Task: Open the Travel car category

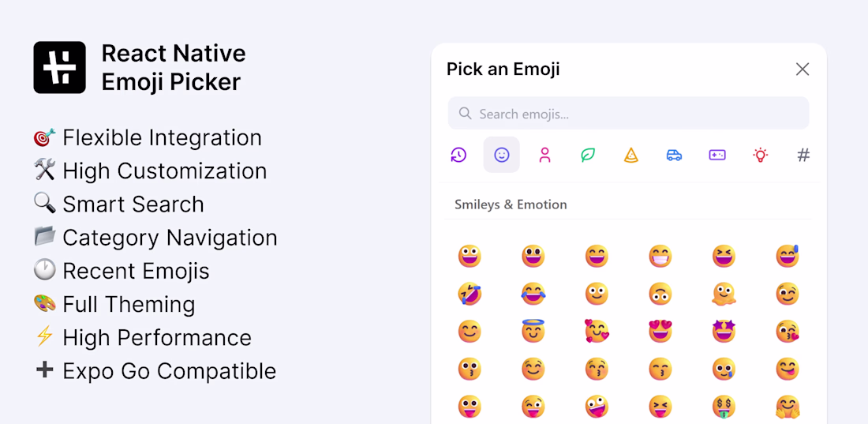Action: [674, 155]
